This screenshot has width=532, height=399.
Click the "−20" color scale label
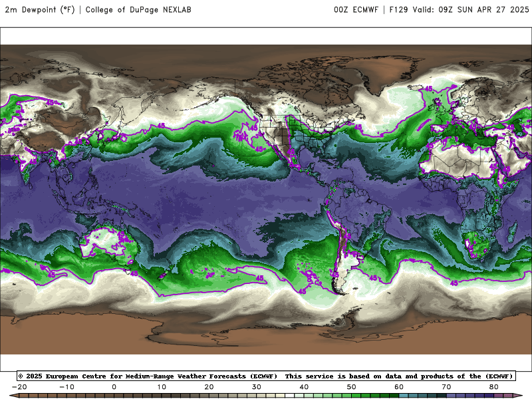pyautogui.click(x=19, y=387)
